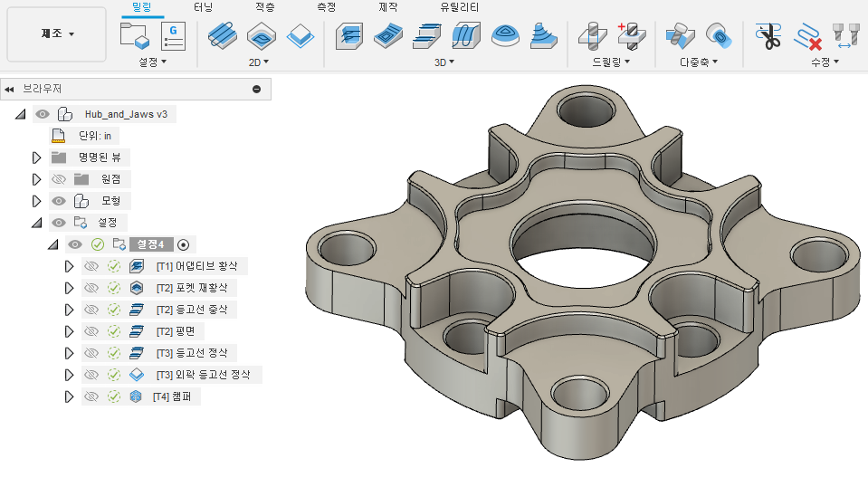The image size is (868, 487).
Task: Activate 설정4 with its radio button
Action: [183, 244]
